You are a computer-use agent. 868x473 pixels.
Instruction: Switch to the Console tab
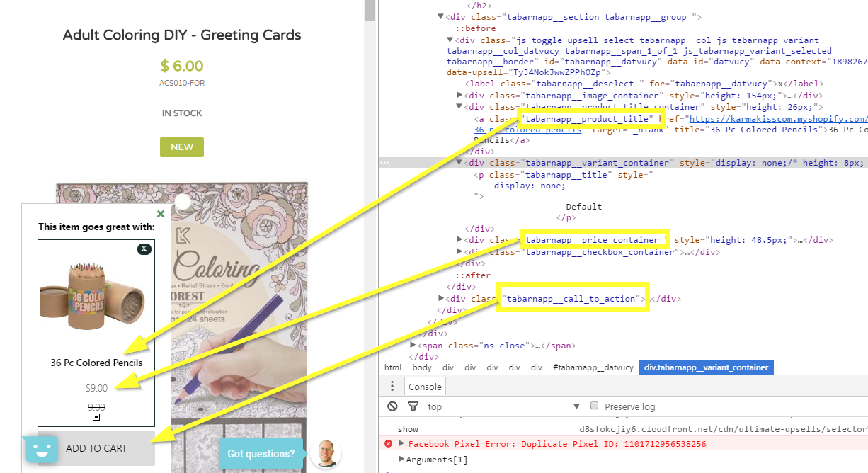[424, 386]
